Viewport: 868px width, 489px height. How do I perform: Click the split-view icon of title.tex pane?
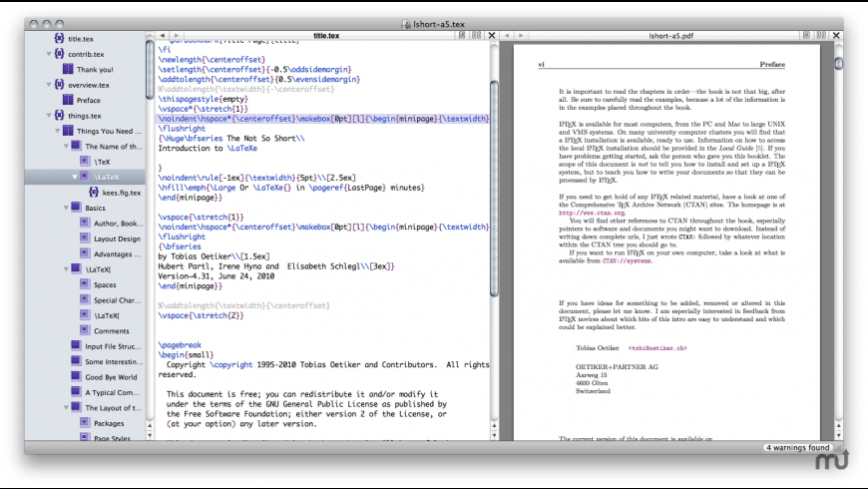pos(476,35)
